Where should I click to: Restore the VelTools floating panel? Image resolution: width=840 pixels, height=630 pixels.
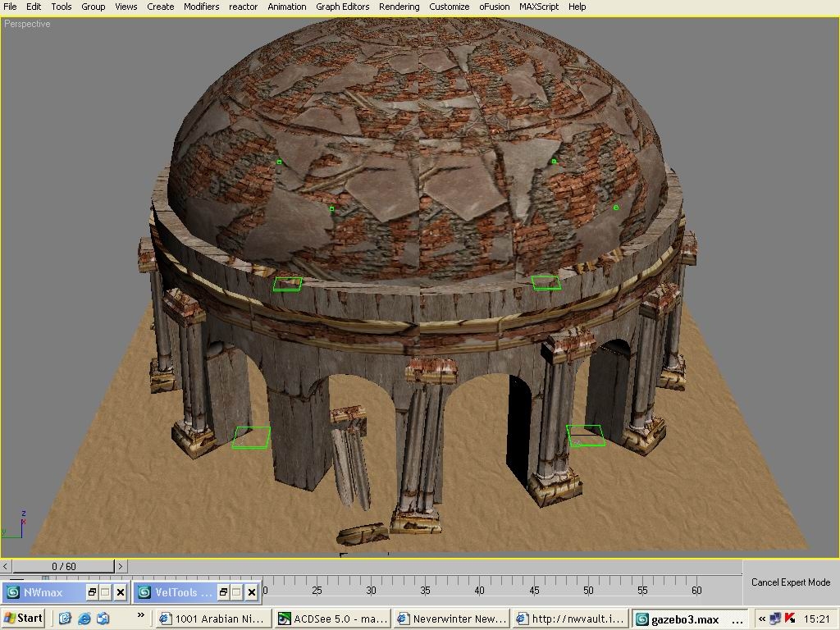coord(223,591)
